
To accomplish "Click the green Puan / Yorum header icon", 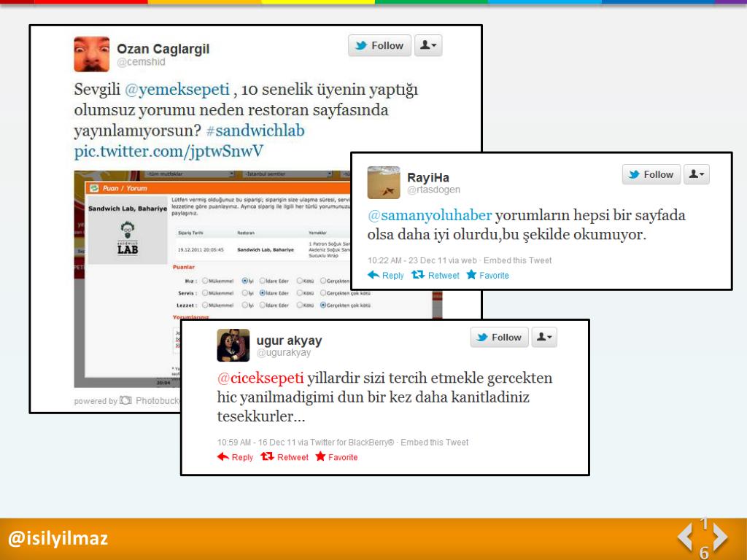I will pyautogui.click(x=94, y=188).
